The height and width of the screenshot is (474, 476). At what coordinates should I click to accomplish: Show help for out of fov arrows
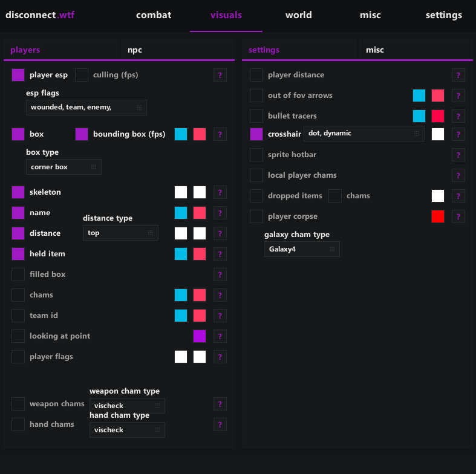[458, 96]
